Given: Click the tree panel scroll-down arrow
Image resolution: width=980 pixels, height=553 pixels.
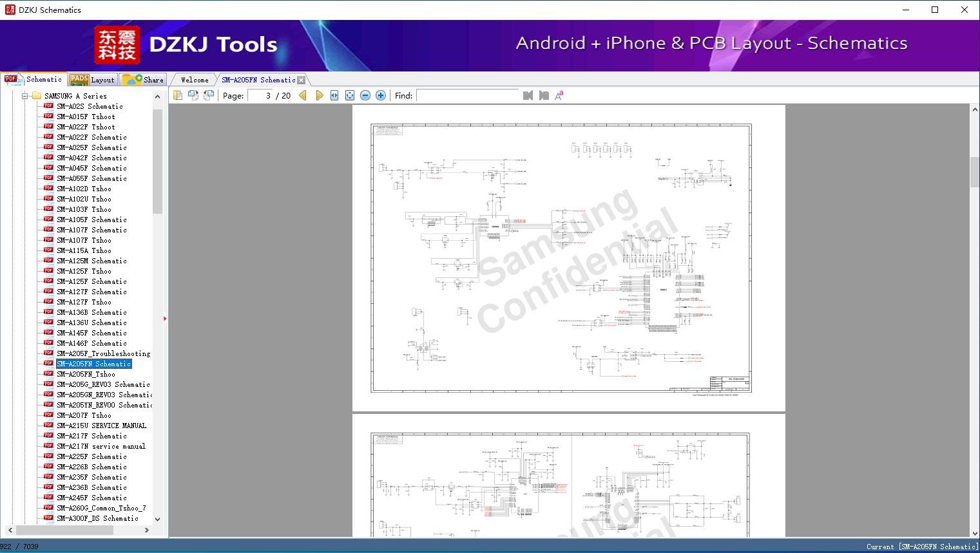Looking at the screenshot, I should coord(158,520).
